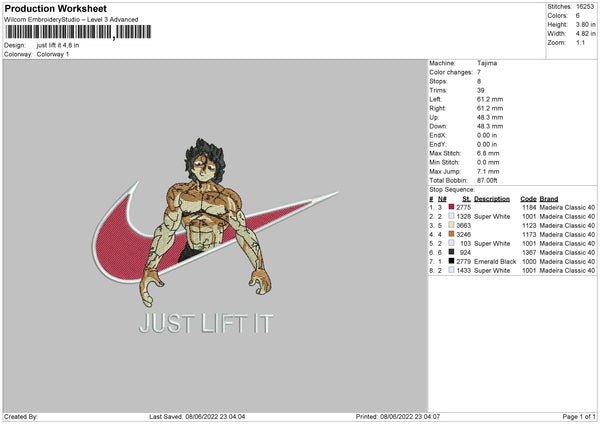This screenshot has height=424, width=600.
Task: Click the Max Stitch value 6.8 mm
Action: [488, 153]
